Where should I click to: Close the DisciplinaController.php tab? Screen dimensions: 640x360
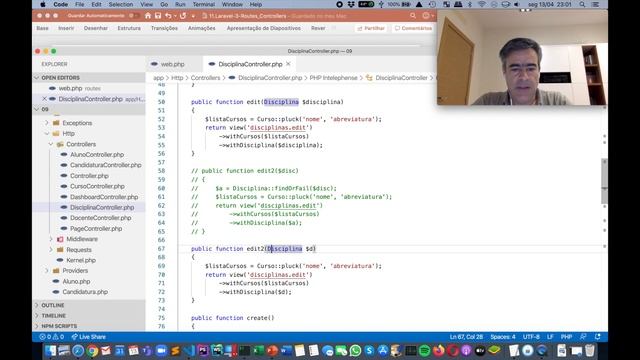(x=289, y=64)
